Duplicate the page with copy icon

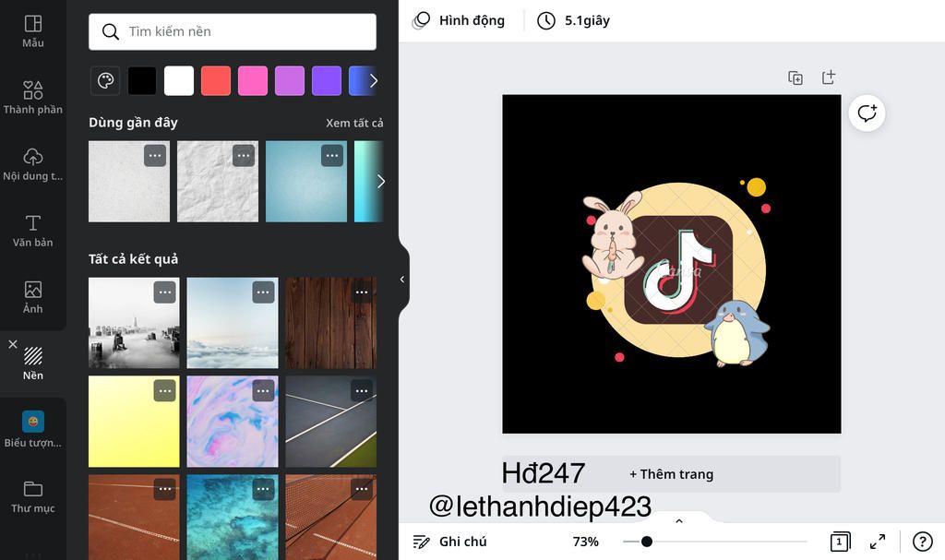click(795, 77)
